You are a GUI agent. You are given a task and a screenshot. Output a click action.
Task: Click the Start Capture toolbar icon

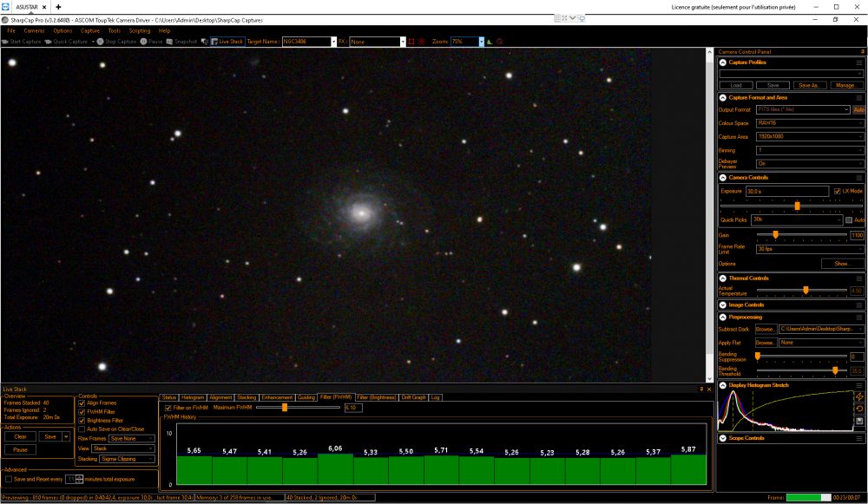[x=5, y=42]
